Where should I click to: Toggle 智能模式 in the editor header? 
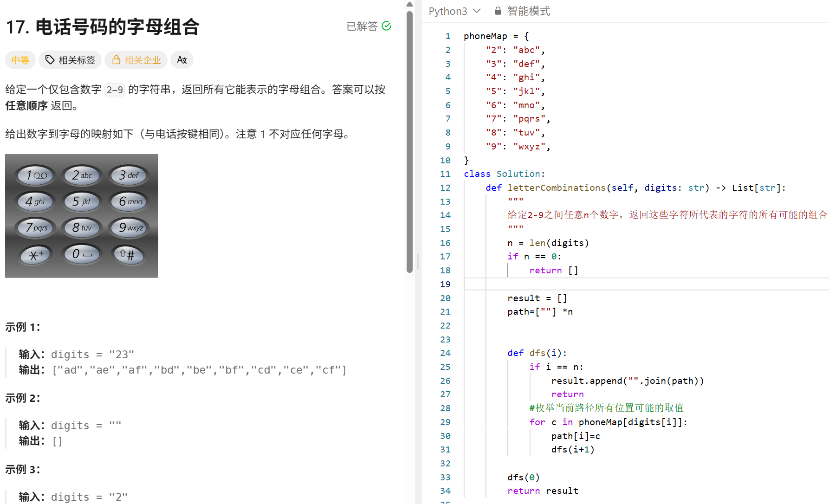(x=528, y=11)
